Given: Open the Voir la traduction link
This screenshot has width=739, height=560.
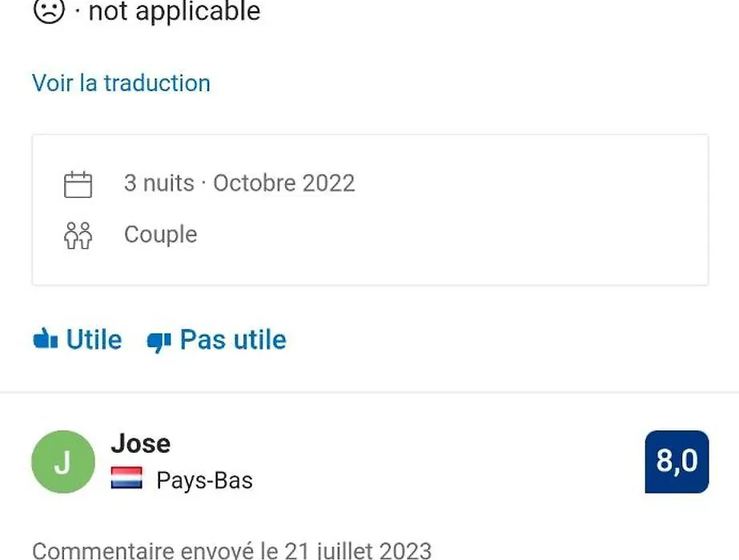Looking at the screenshot, I should click(x=121, y=83).
